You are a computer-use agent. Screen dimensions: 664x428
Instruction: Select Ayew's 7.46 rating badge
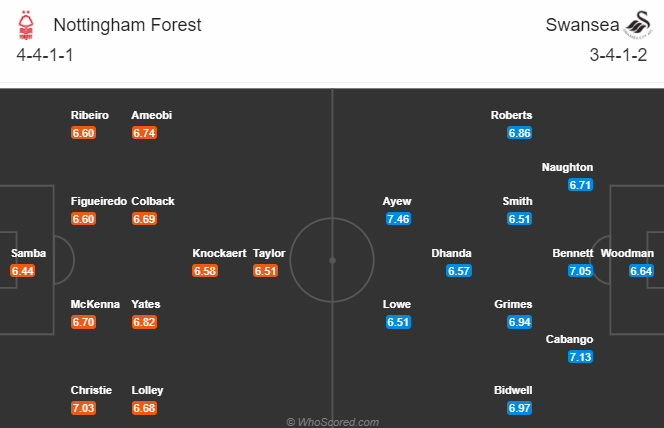pyautogui.click(x=398, y=219)
